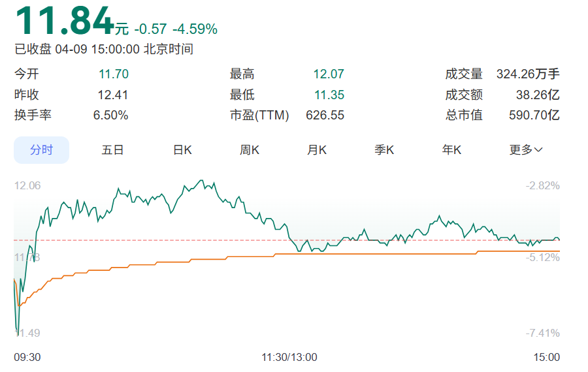Open the 日K chart tab
The image size is (588, 372).
tap(182, 150)
